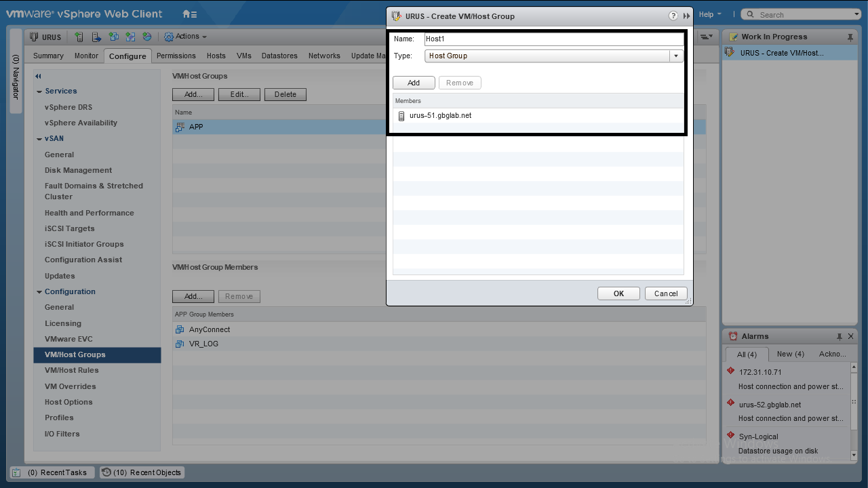Close the Alarms panel
This screenshot has width=868, height=488.
point(851,336)
